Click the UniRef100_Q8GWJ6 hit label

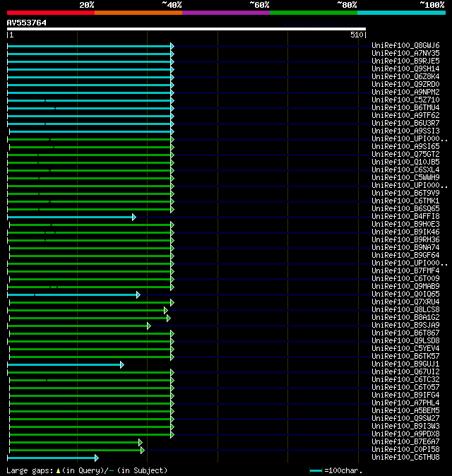405,45
